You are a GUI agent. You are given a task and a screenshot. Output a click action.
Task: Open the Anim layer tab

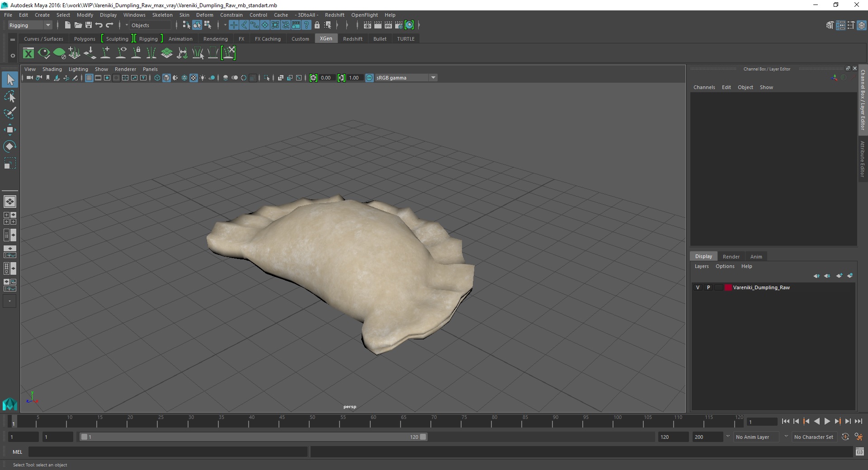click(x=756, y=257)
